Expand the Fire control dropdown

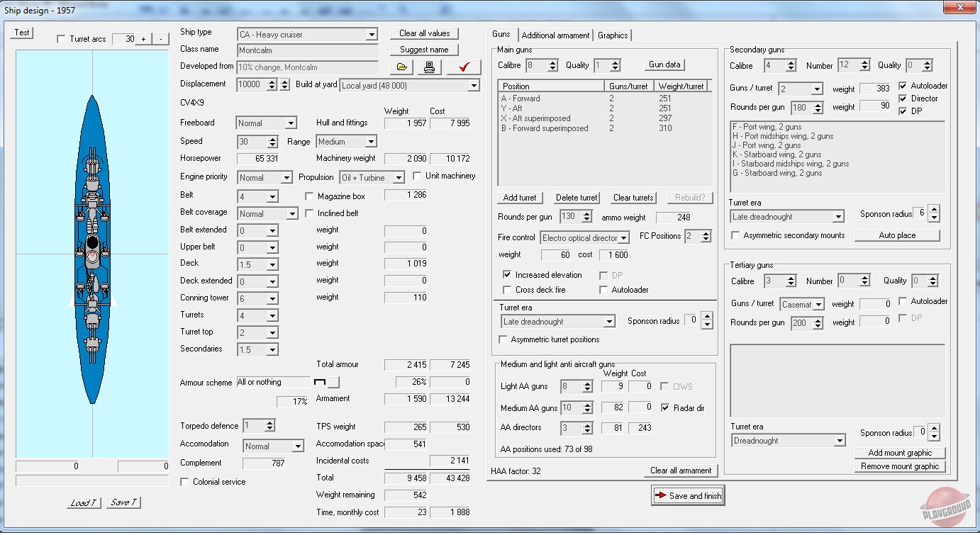click(623, 238)
